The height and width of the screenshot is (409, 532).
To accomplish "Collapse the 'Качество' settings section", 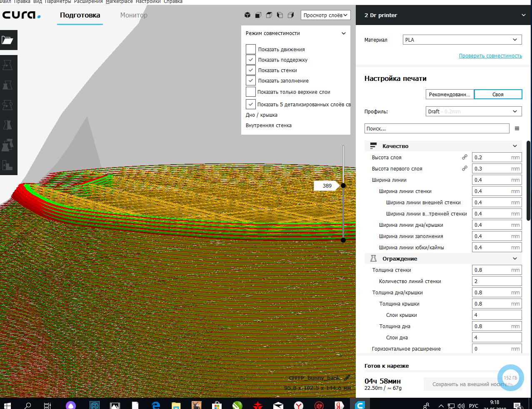I will tap(515, 146).
